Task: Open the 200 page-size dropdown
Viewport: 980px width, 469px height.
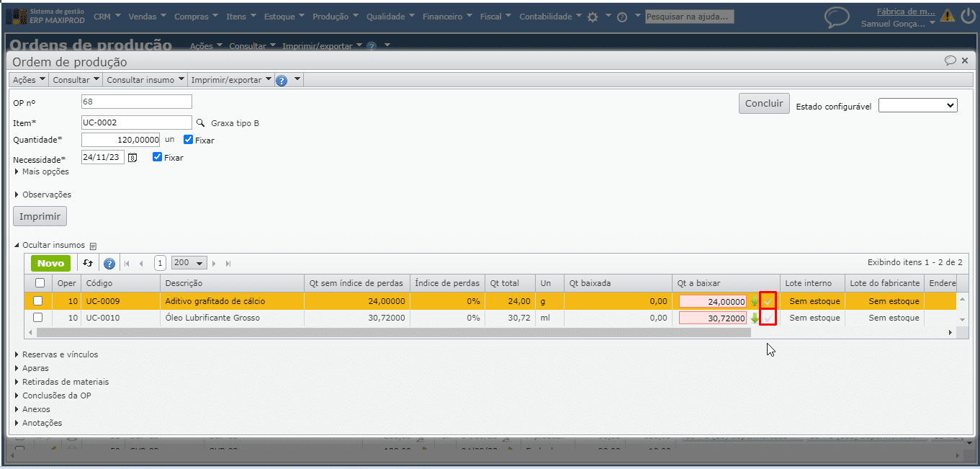Action: tap(189, 263)
